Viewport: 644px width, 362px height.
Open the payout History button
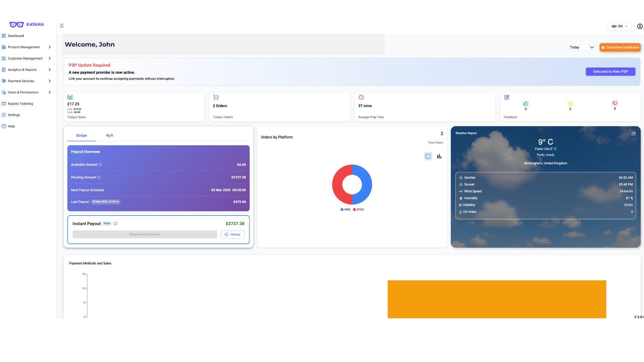(232, 235)
